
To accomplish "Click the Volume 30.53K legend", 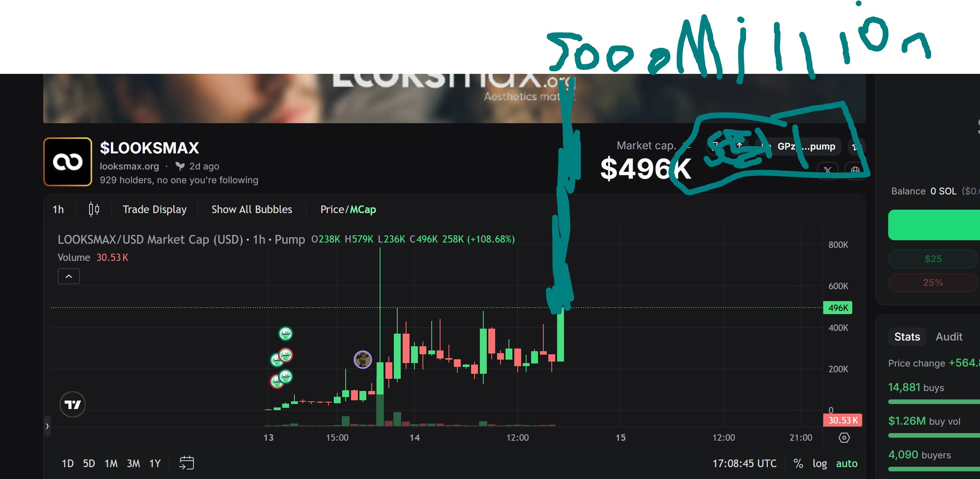I will point(93,257).
